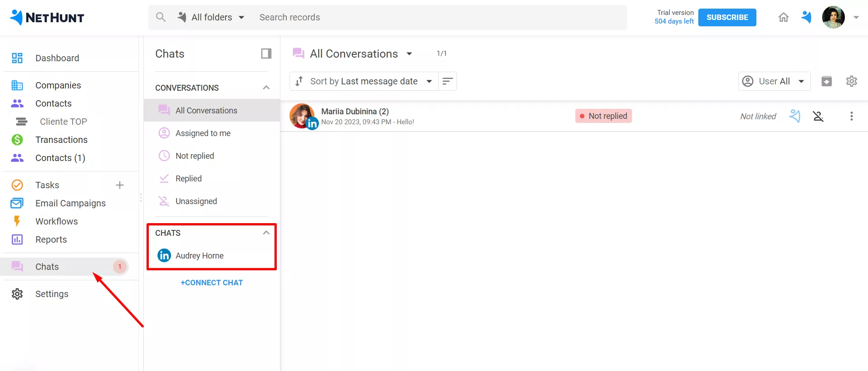
Task: Select the Cliente TOP view
Action: point(64,122)
